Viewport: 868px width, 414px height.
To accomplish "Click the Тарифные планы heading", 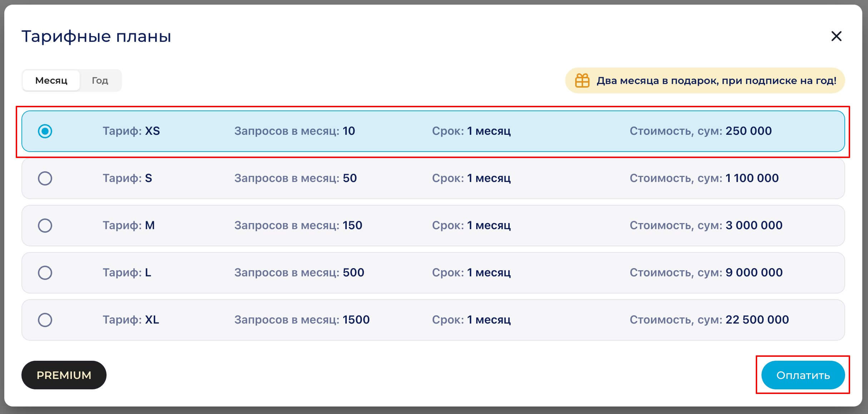I will 97,36.
